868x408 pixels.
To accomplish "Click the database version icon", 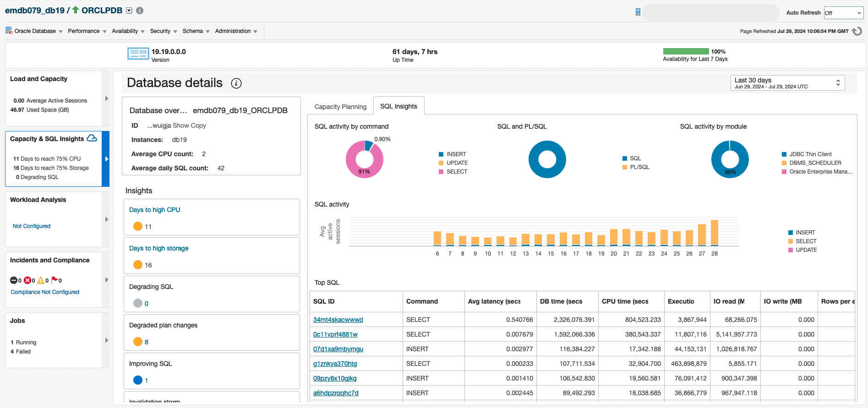I will (x=138, y=54).
